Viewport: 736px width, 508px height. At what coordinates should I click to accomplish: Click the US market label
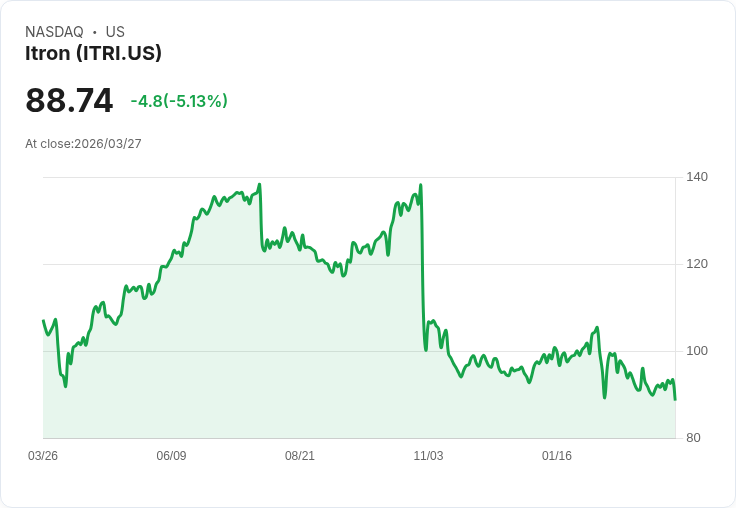(115, 32)
